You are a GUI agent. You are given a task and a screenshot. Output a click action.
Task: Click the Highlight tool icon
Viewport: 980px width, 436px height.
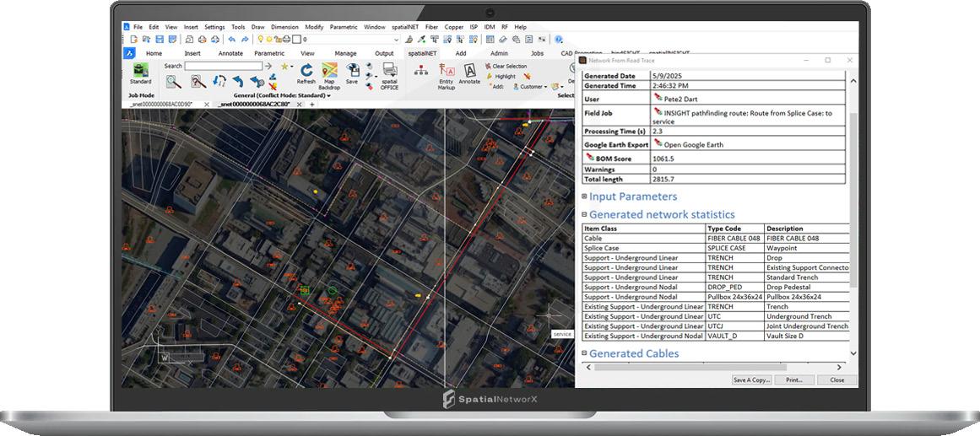pyautogui.click(x=490, y=76)
